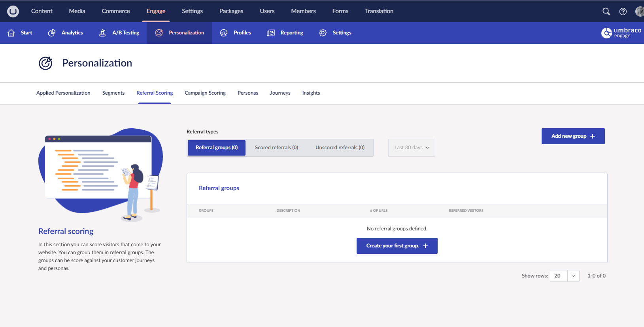
Task: Click the GROUPS column header
Action: click(206, 211)
